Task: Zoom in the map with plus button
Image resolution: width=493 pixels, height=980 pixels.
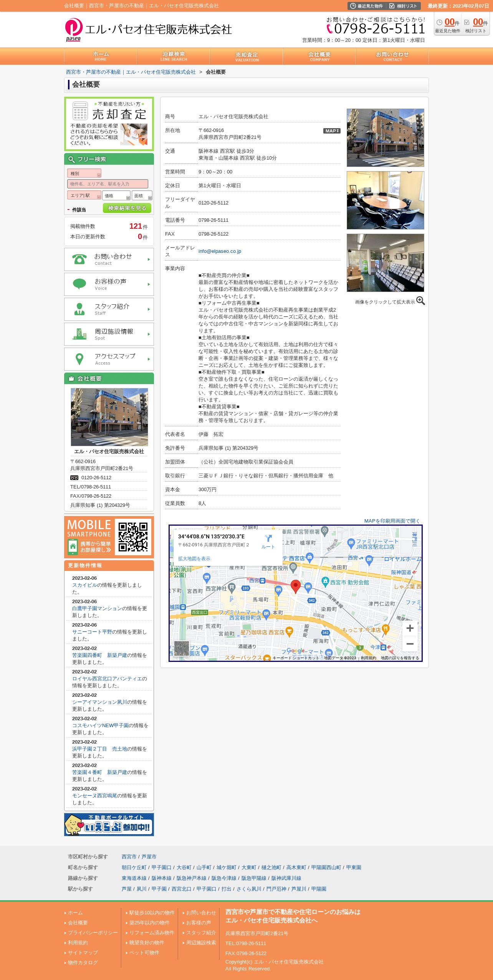Action: pyautogui.click(x=410, y=628)
